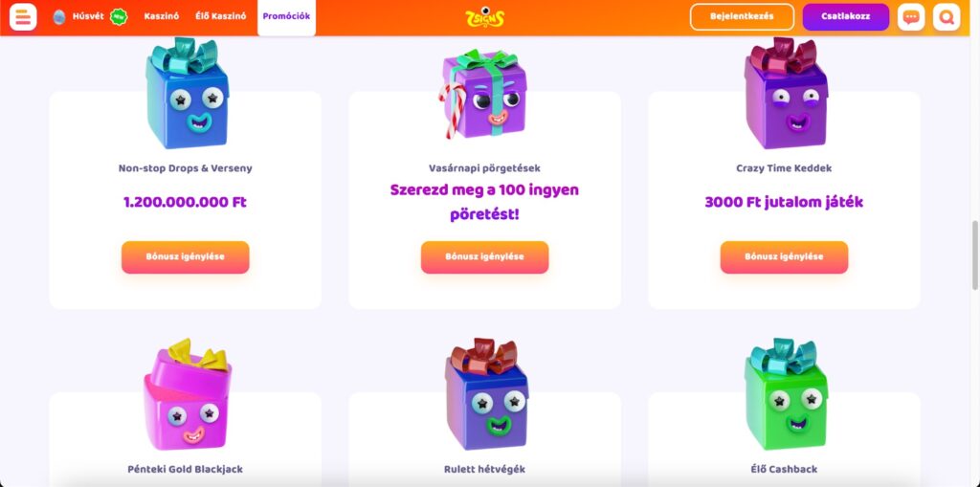The height and width of the screenshot is (487, 980).
Task: Open the hamburger menu icon
Action: (x=23, y=17)
